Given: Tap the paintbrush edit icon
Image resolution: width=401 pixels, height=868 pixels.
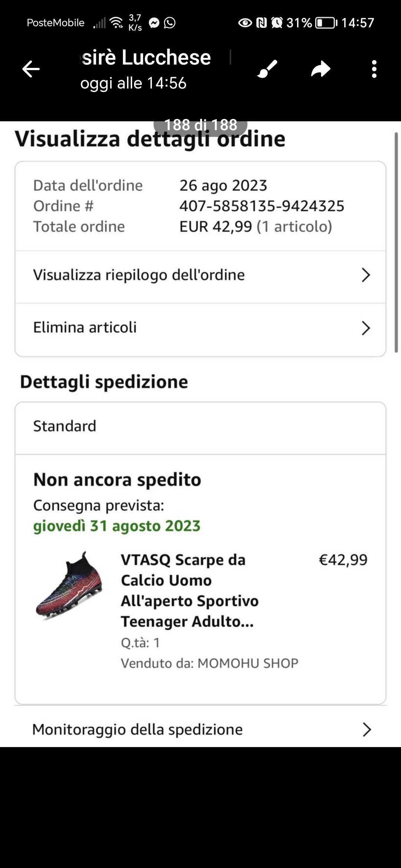Looking at the screenshot, I should (267, 69).
